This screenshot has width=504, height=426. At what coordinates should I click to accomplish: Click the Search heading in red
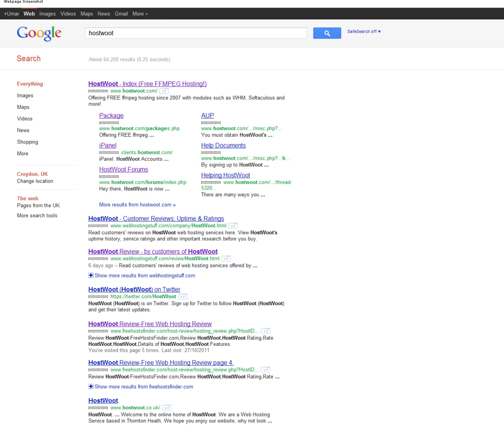(x=29, y=59)
